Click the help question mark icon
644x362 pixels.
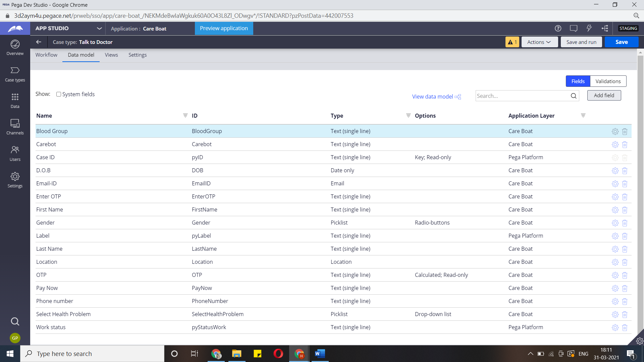(x=558, y=28)
